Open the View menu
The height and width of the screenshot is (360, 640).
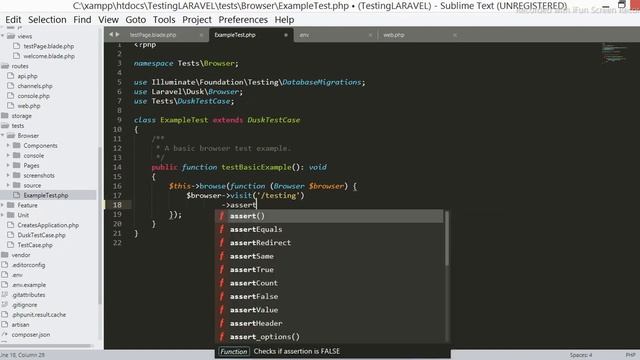coord(108,20)
